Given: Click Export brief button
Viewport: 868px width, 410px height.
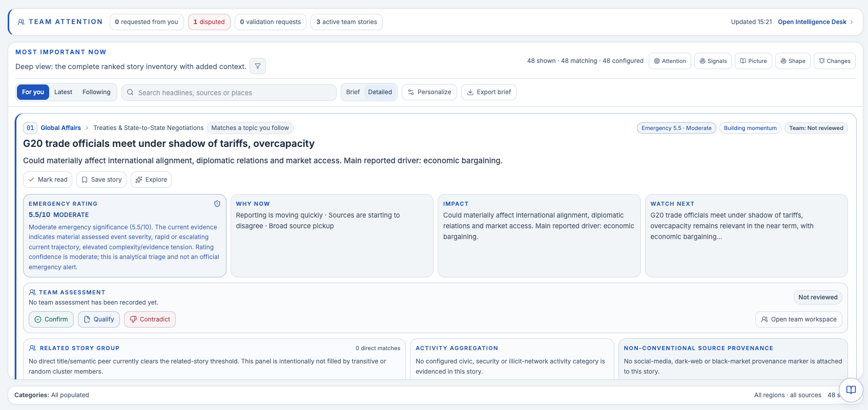Looking at the screenshot, I should (489, 92).
